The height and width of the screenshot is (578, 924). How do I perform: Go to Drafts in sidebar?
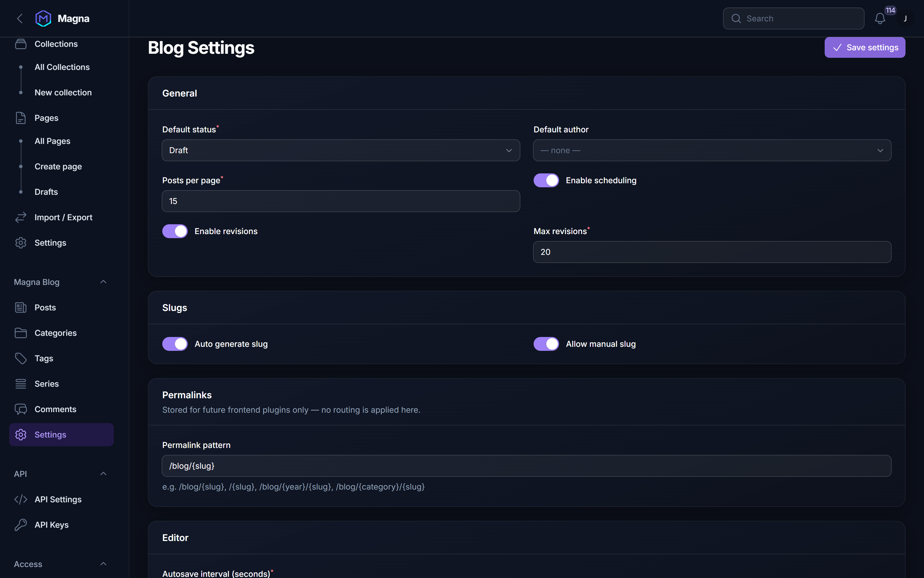pos(46,192)
